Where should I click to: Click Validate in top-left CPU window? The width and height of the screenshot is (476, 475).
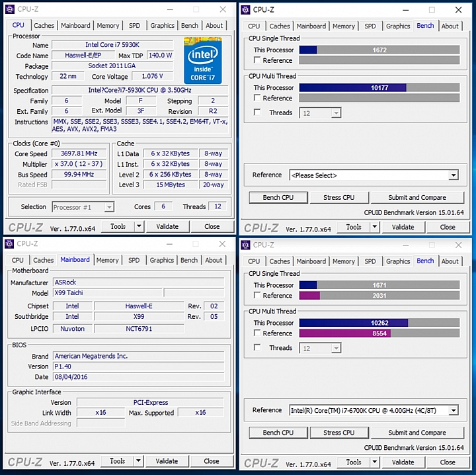point(167,226)
